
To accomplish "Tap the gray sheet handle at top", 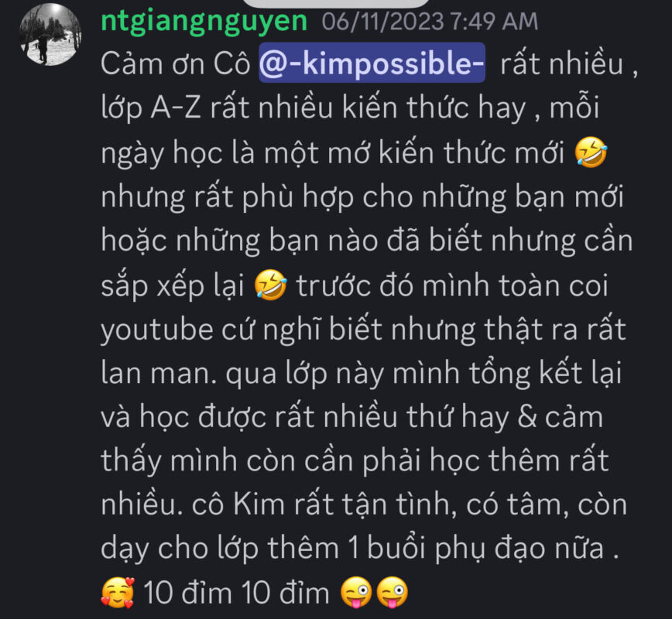I will pos(337,3).
